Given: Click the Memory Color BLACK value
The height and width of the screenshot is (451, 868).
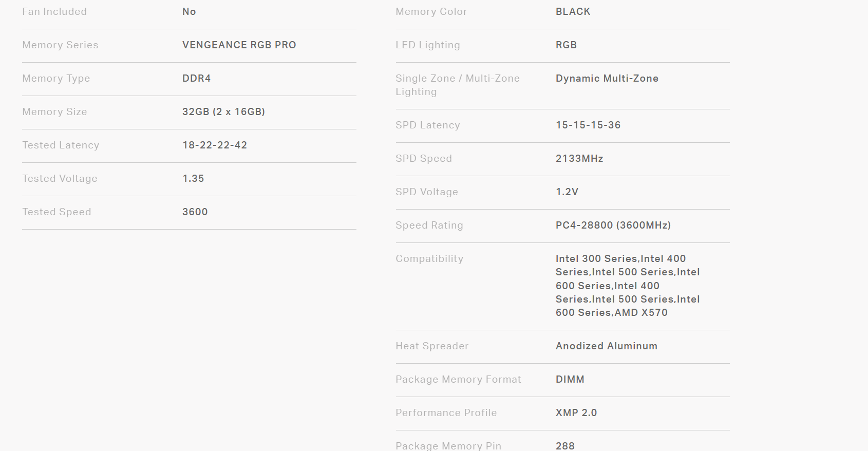Looking at the screenshot, I should (x=573, y=12).
